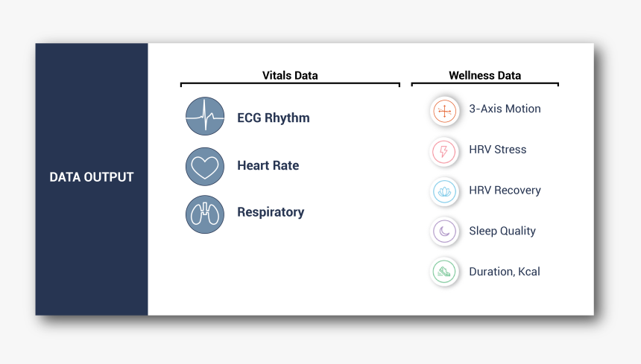Click the Respiratory lungs icon
Viewport: 641px width, 364px height.
[205, 214]
